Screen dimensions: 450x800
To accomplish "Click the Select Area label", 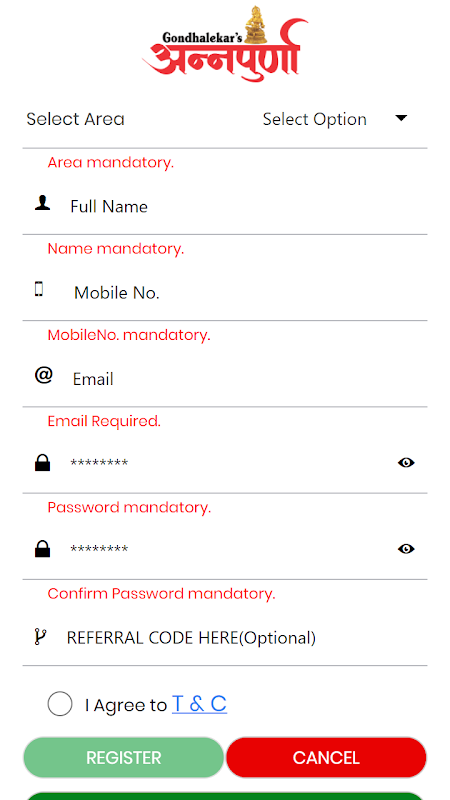I will click(76, 119).
